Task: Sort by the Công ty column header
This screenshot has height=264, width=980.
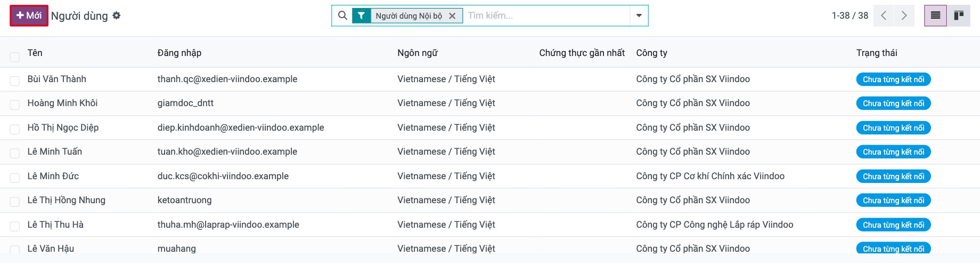Action: 651,53
